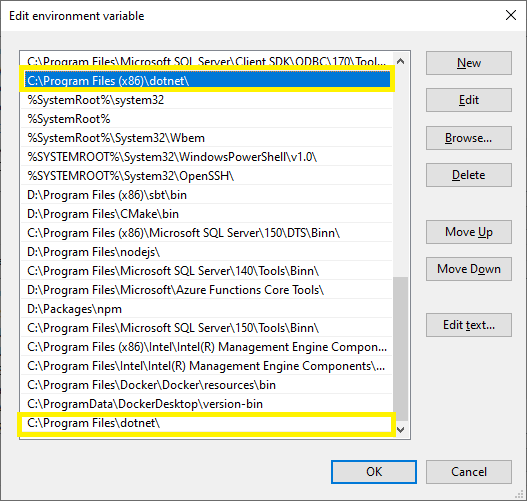527x501 pixels.
Task: Cancel the environment variable dialog
Action: 469,472
